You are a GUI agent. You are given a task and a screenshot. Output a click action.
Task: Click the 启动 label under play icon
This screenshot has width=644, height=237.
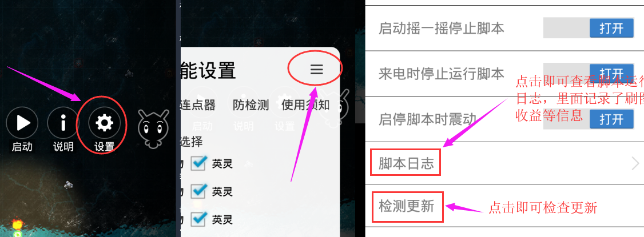click(22, 146)
